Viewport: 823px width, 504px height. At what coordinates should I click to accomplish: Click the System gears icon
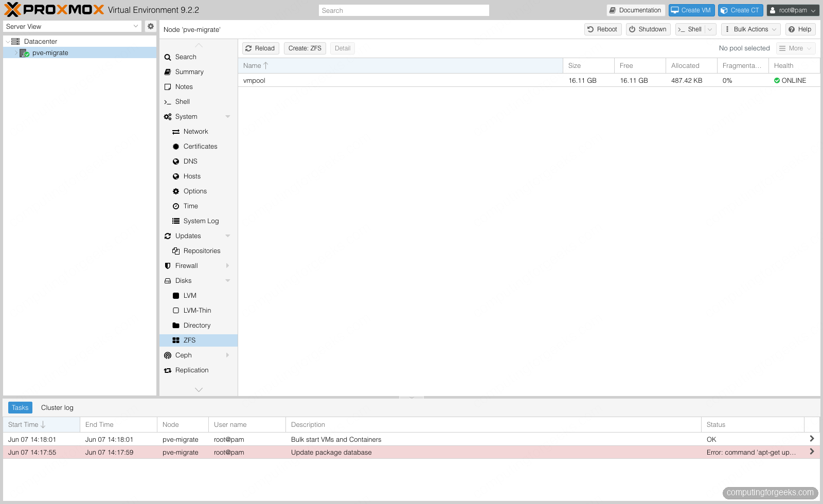168,117
